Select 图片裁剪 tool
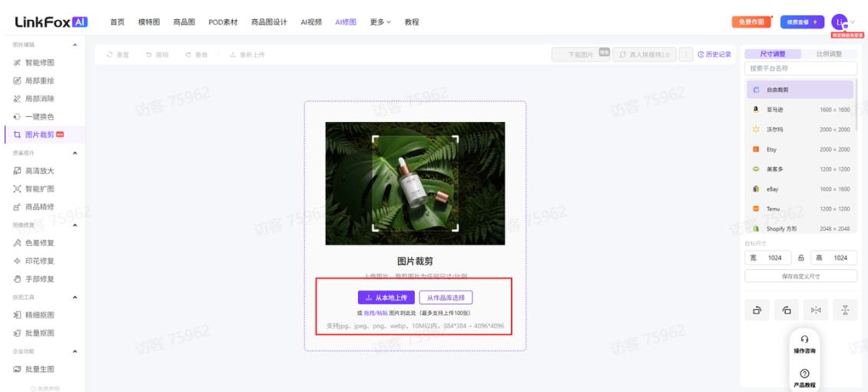This screenshot has width=868, height=392. coord(45,135)
